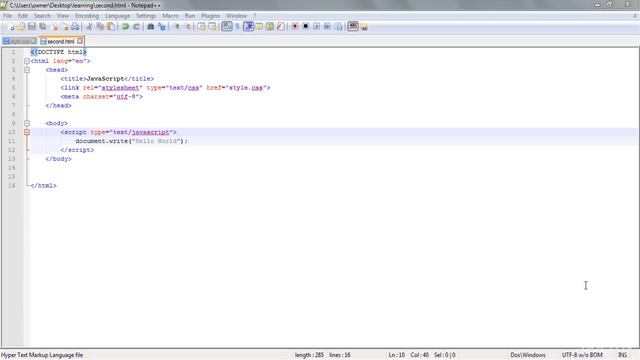The image size is (640, 360).
Task: Open the user defined language icon
Action: tap(259, 27)
